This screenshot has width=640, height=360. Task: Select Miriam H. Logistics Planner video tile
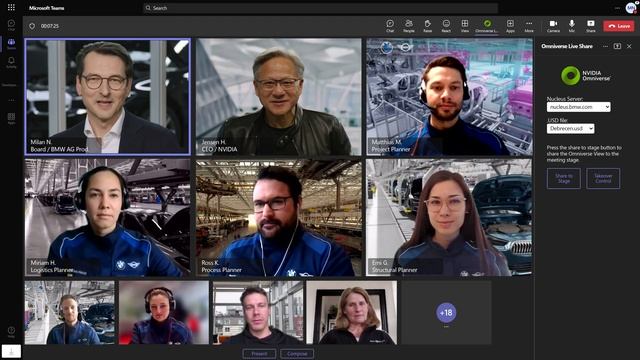coord(107,218)
